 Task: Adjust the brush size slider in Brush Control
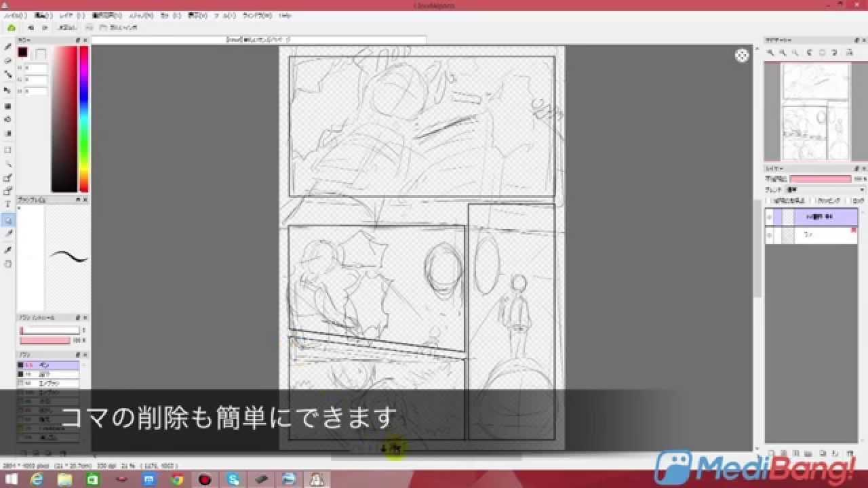pos(50,331)
